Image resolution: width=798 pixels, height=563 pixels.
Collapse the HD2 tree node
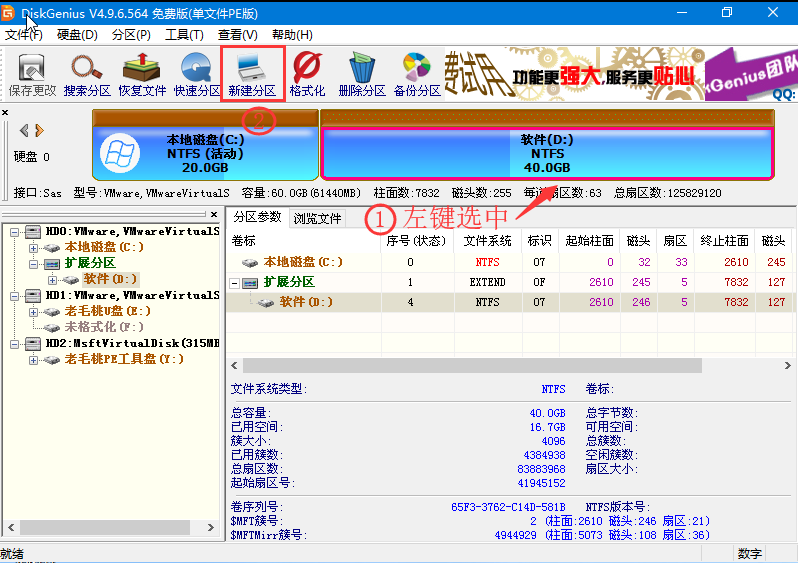pyautogui.click(x=15, y=344)
